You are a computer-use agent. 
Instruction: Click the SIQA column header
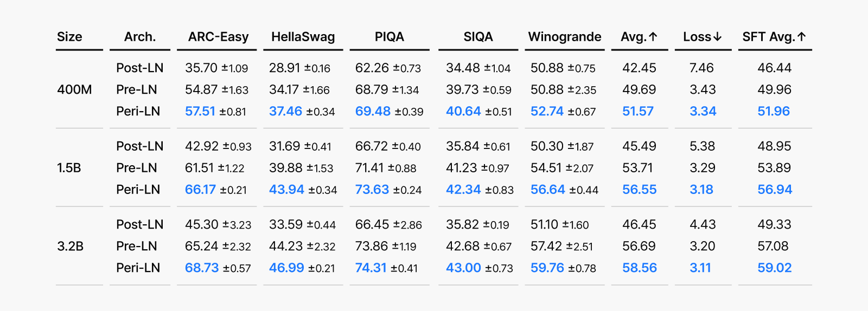point(478,37)
